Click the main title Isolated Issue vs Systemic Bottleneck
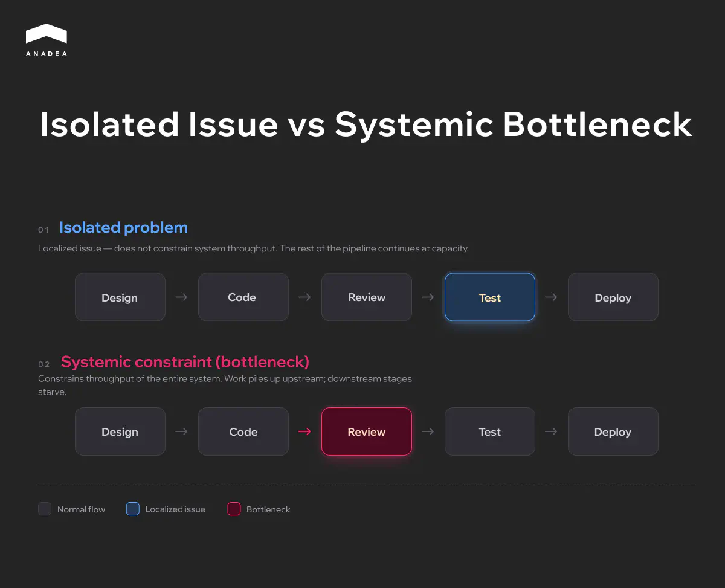This screenshot has height=588, width=725. tap(366, 124)
